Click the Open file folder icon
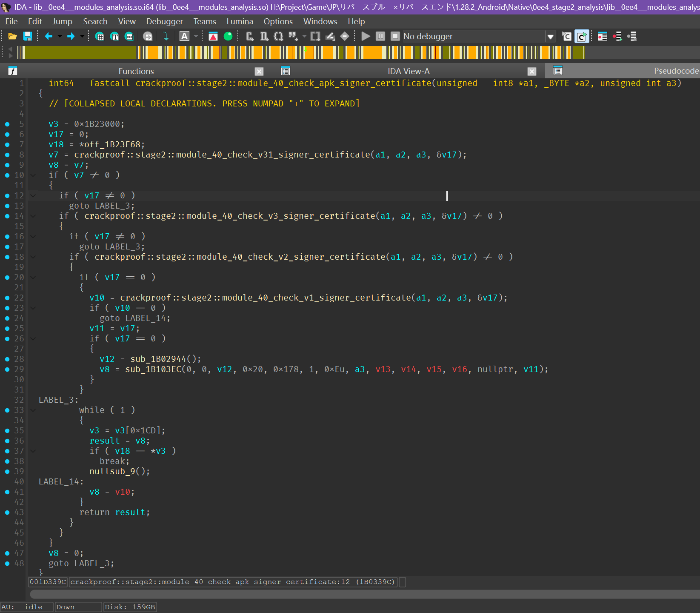This screenshot has height=613, width=700. click(12, 37)
